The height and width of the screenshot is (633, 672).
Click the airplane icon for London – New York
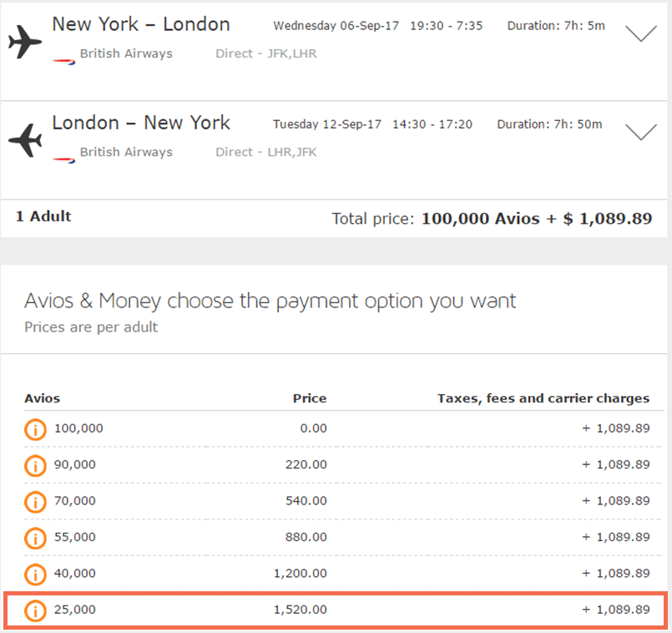coord(25,139)
